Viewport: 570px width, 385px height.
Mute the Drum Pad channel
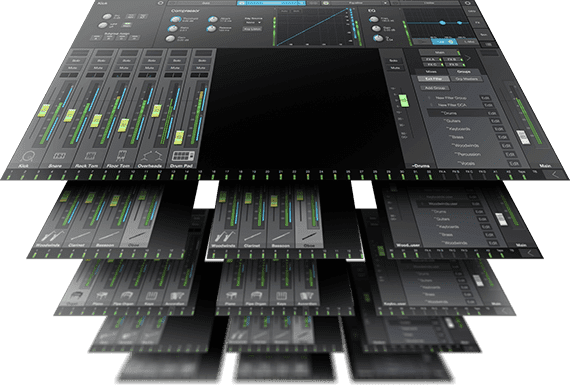point(201,68)
